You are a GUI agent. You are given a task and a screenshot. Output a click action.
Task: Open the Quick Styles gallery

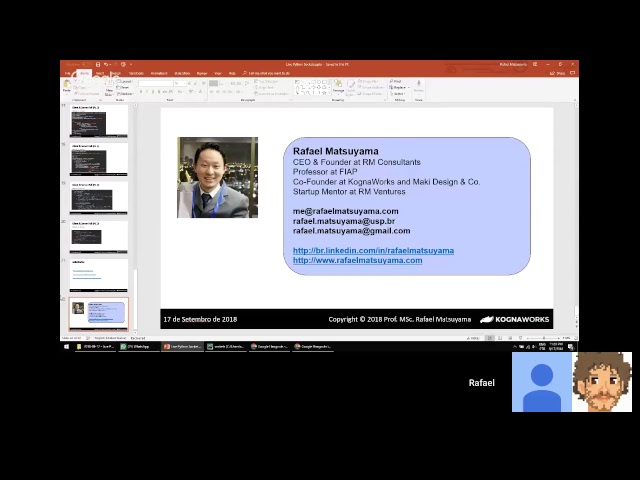[x=350, y=87]
